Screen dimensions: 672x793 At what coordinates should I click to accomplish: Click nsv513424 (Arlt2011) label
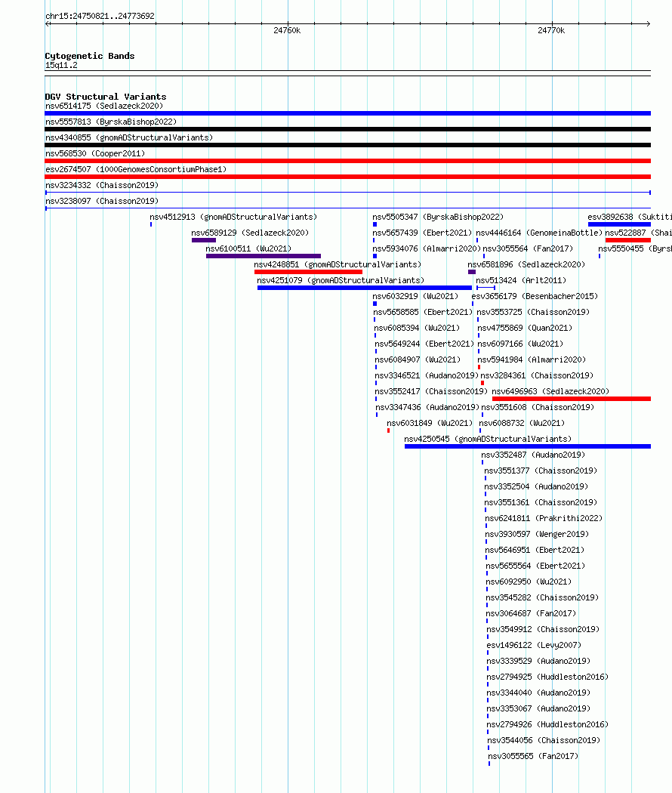521,280
